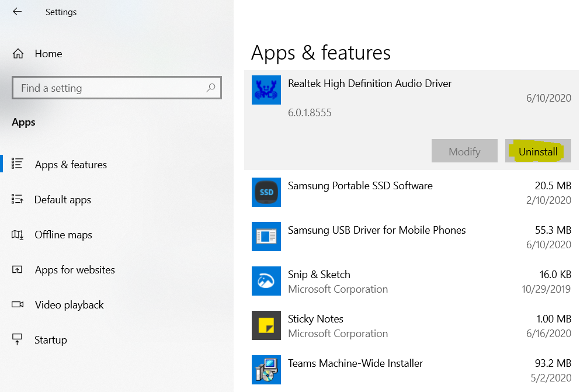Screen dimensions: 587x392
Task: Select Teams Machine-Wide Installer entry
Action: coord(411,370)
